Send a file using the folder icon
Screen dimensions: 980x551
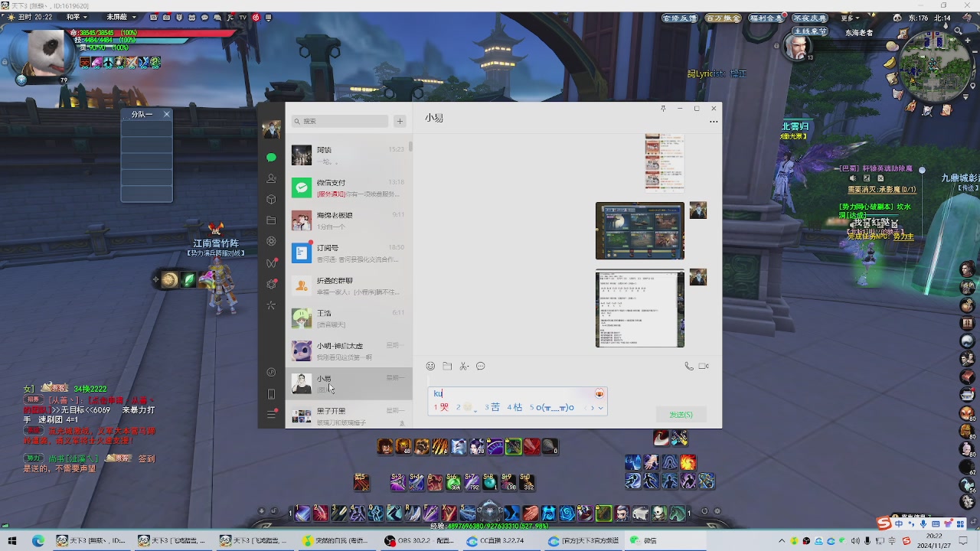pos(447,367)
